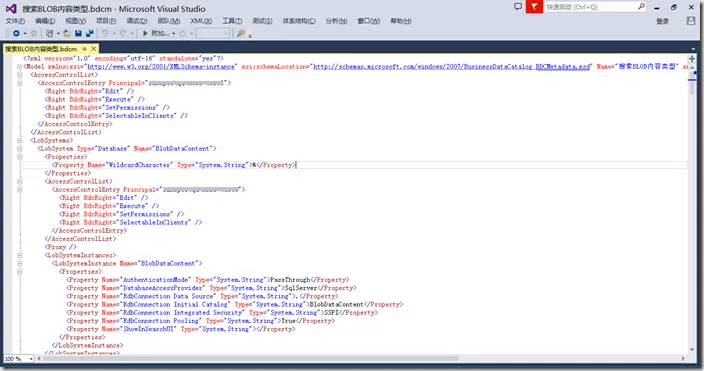Open the 帮助(H) menu
704x371 pixels.
point(400,21)
